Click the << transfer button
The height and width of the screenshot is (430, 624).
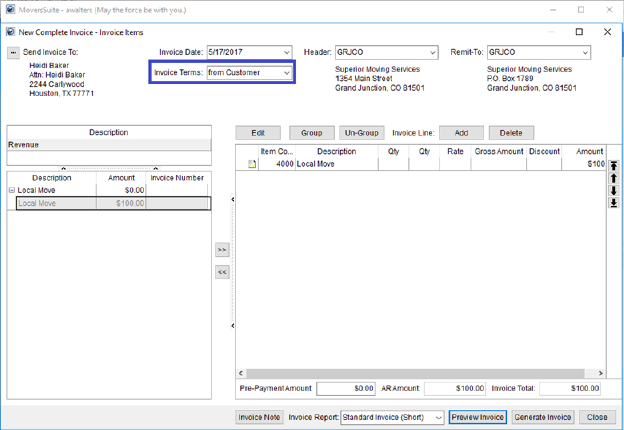point(222,272)
